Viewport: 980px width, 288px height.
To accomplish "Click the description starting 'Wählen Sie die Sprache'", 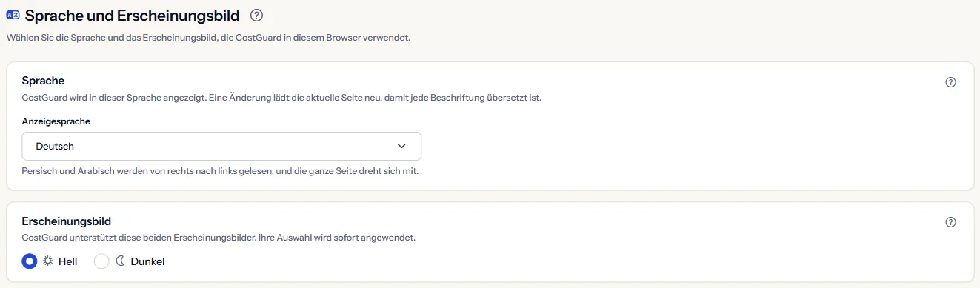I will pyautogui.click(x=208, y=37).
